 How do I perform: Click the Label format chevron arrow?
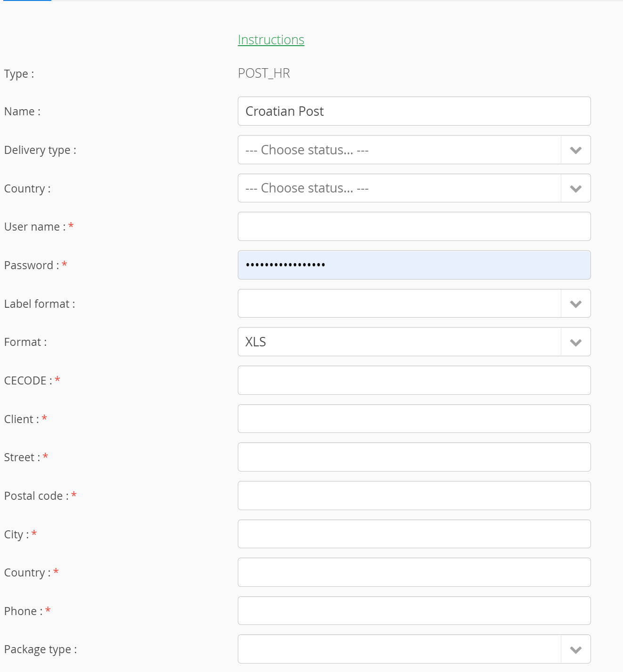(575, 304)
